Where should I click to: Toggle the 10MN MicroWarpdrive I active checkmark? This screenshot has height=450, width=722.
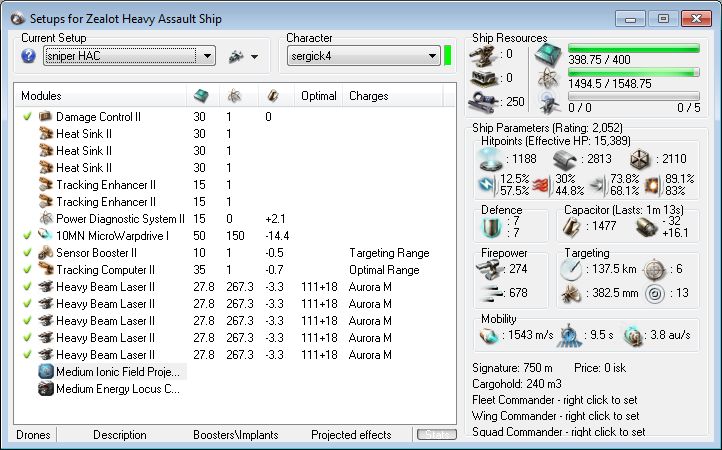[x=27, y=235]
